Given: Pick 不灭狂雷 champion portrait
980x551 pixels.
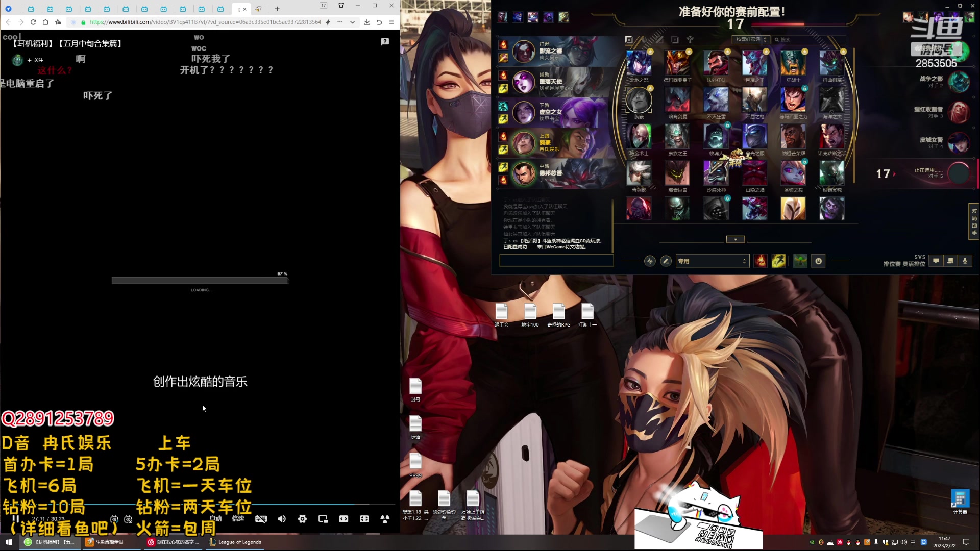Looking at the screenshot, I should [716, 99].
